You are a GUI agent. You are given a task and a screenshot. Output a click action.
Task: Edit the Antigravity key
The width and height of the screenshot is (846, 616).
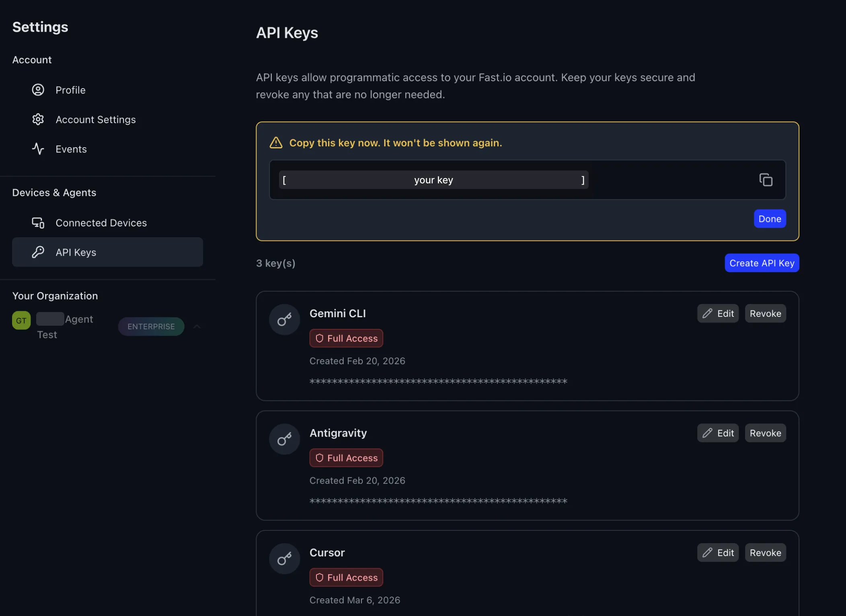click(717, 433)
